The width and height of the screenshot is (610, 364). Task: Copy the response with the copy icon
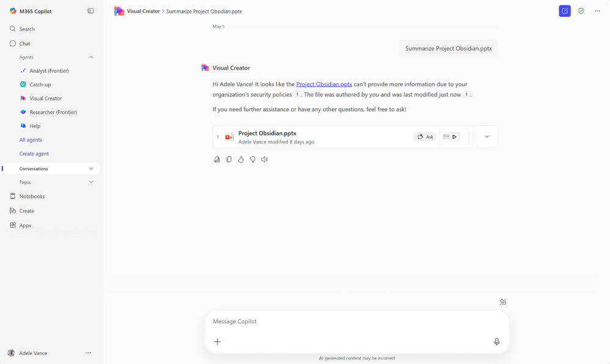pyautogui.click(x=229, y=159)
